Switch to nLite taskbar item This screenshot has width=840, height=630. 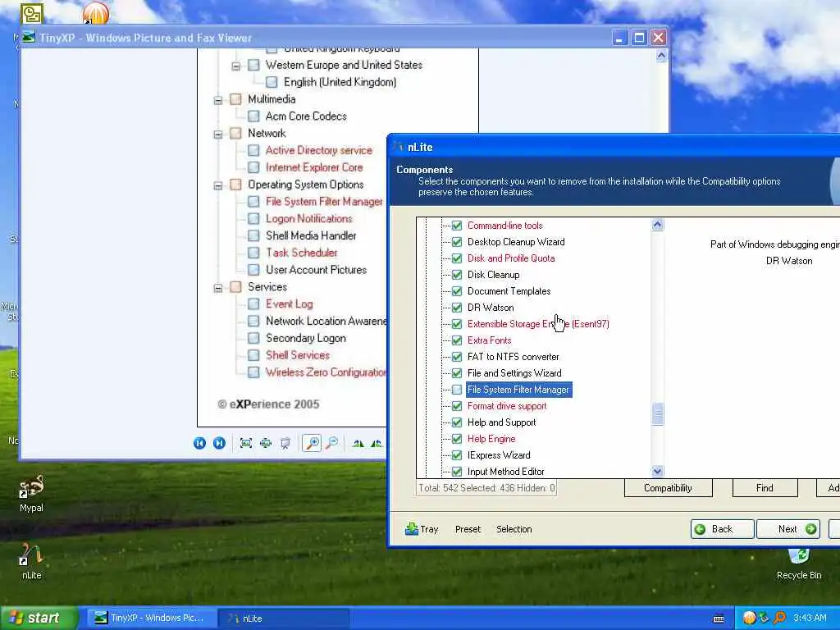tap(283, 619)
